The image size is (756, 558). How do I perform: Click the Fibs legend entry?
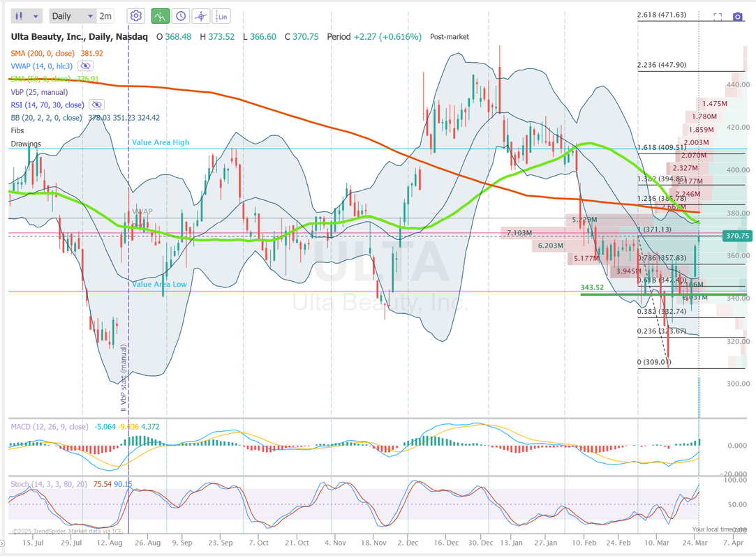[x=17, y=130]
